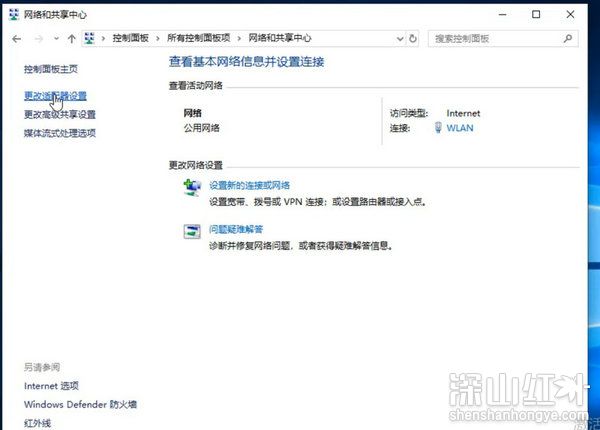This screenshot has width=600, height=430.
Task: Minimize the 网络和共享中心 window
Action: coord(503,15)
